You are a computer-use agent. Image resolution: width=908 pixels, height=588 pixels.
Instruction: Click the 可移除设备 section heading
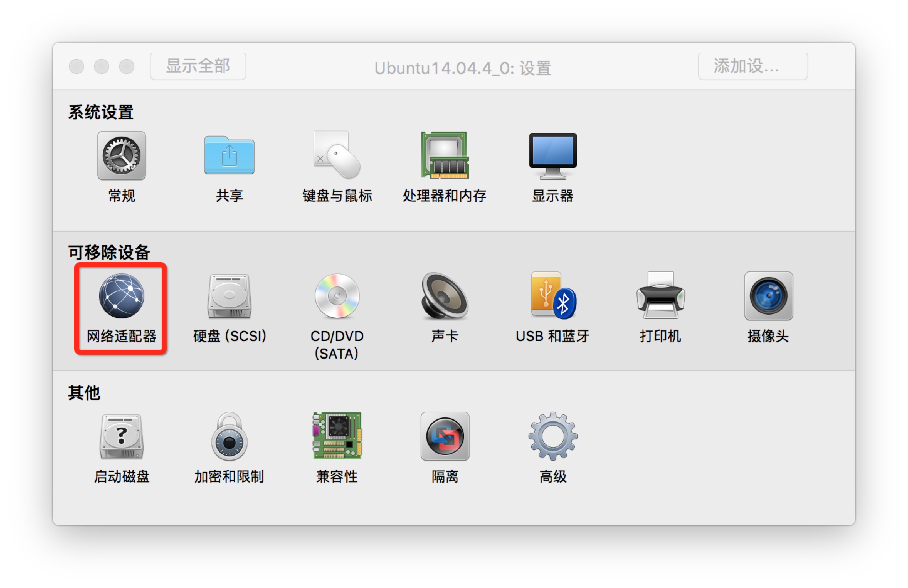(x=109, y=252)
